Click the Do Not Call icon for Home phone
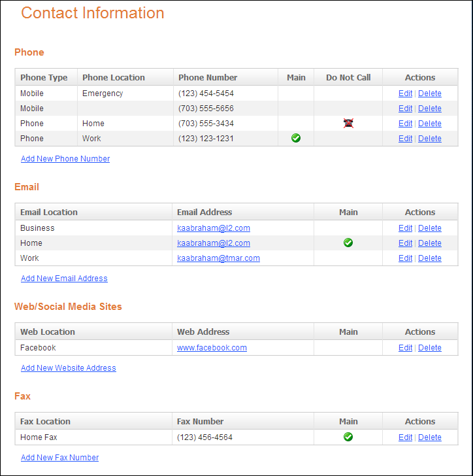The height and width of the screenshot is (476, 473). click(348, 123)
